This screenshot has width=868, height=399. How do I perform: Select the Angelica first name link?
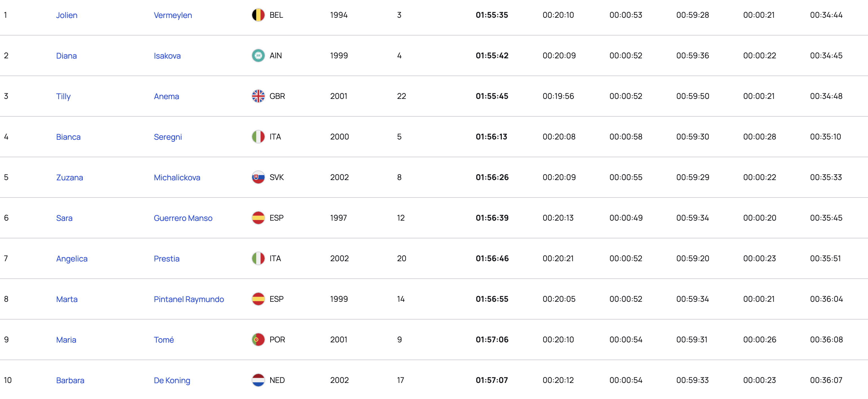tap(72, 259)
